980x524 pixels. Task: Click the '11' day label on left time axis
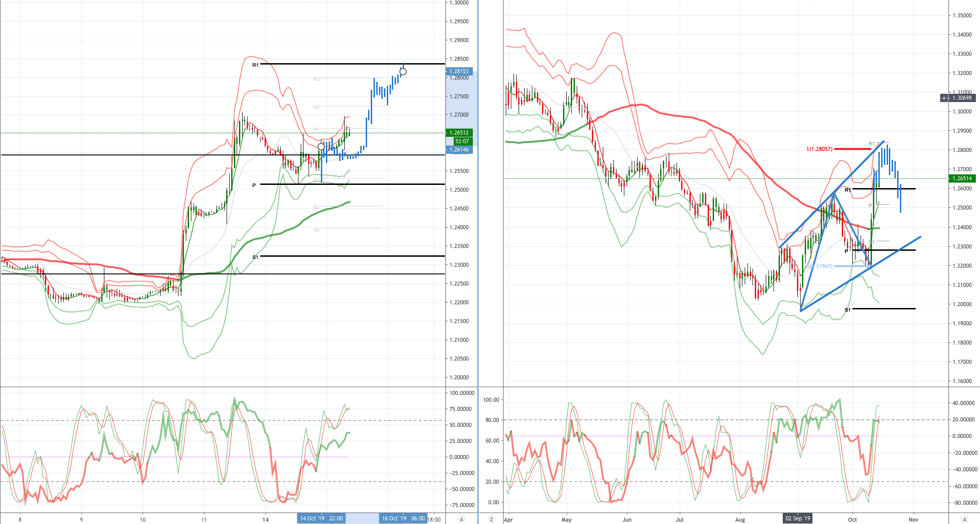point(204,520)
